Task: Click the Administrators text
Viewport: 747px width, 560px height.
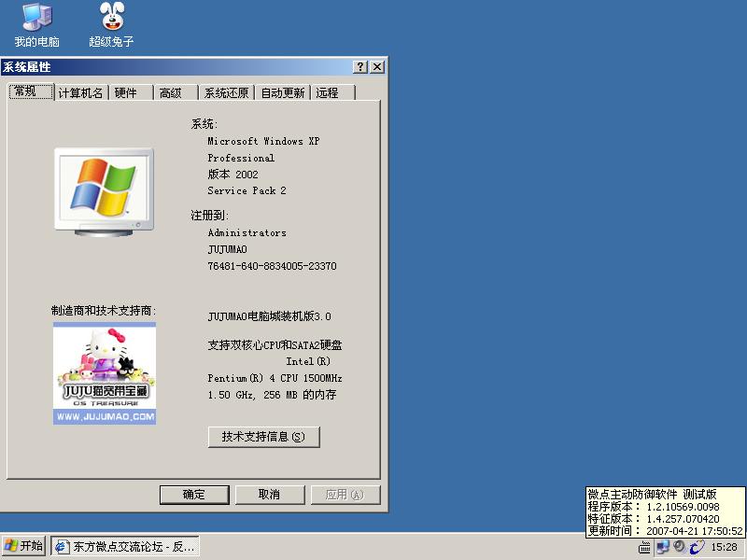Action: pos(247,232)
